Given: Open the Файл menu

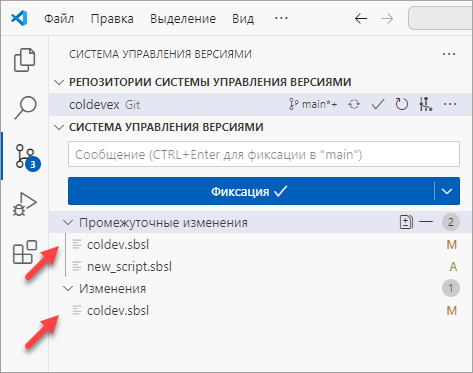Looking at the screenshot, I should (x=59, y=19).
